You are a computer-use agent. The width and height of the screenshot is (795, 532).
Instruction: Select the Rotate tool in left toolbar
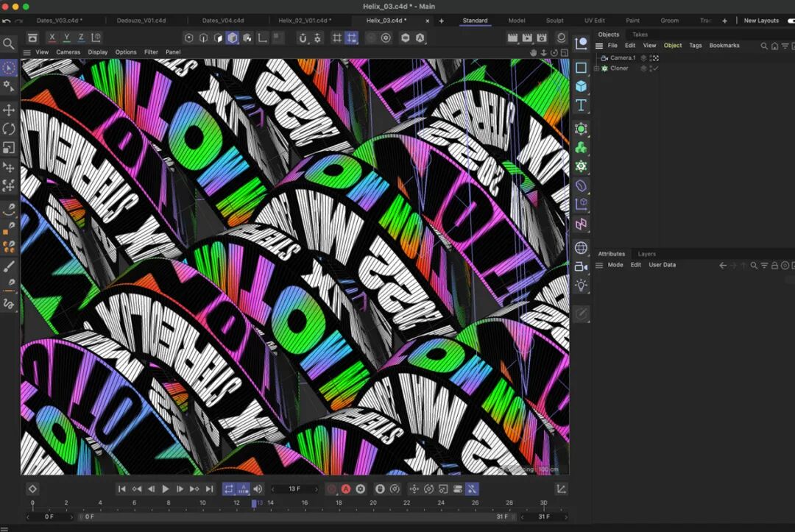click(x=9, y=129)
